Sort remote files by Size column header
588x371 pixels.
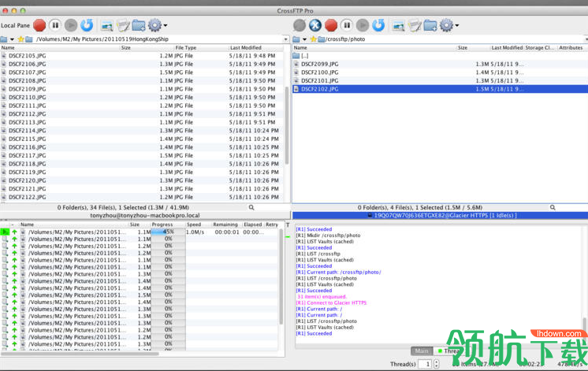click(463, 47)
